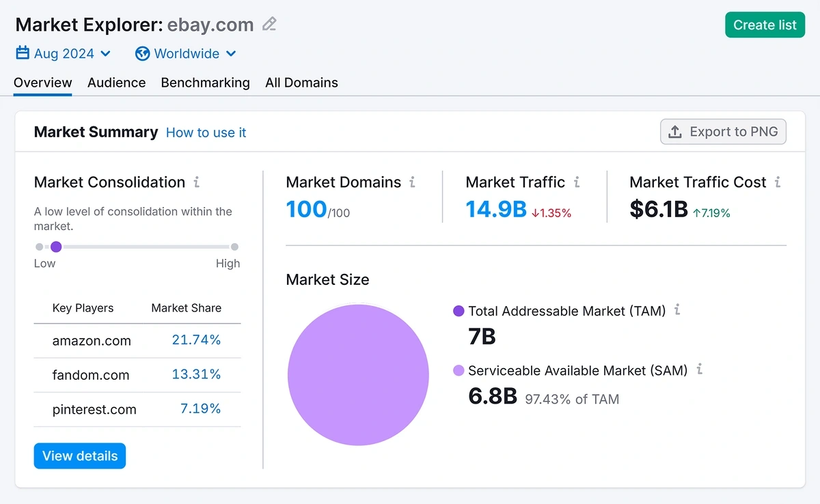The image size is (820, 504).
Task: Click the 6.8B SAM value
Action: (493, 396)
